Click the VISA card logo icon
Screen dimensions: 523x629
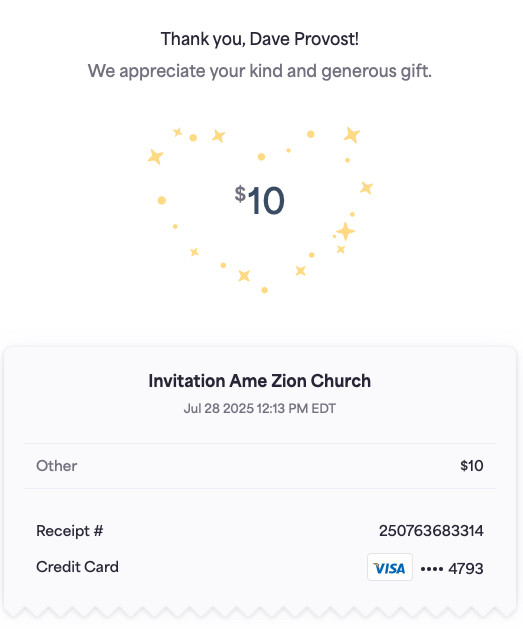[389, 567]
